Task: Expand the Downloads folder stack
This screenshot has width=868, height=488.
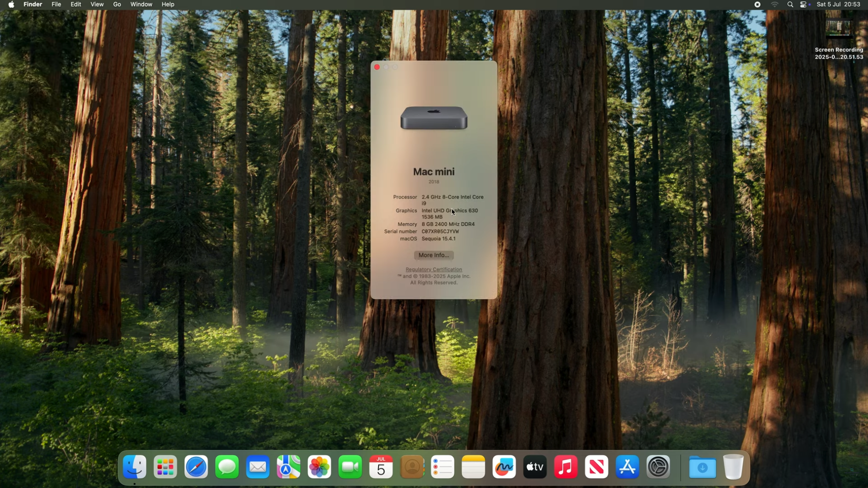Action: 702,467
